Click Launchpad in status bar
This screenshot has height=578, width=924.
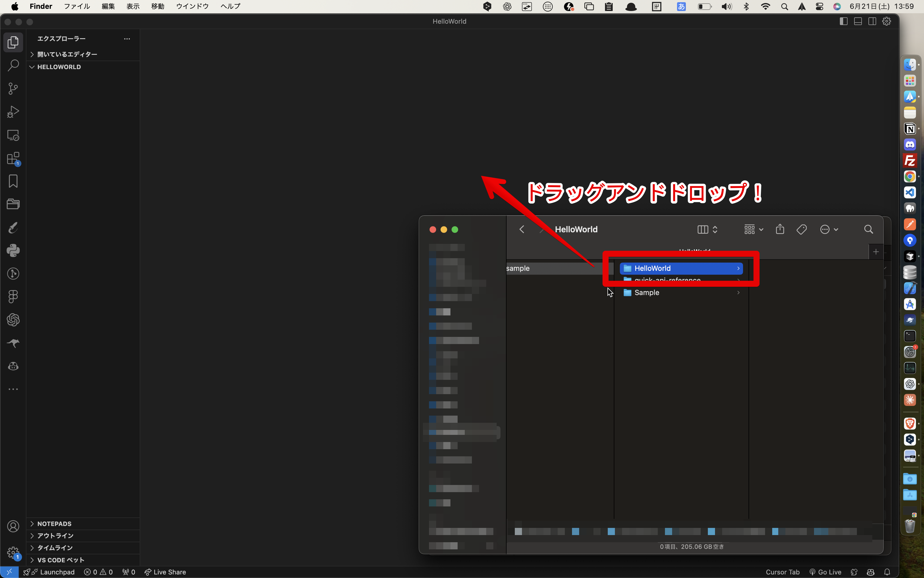[x=49, y=572]
